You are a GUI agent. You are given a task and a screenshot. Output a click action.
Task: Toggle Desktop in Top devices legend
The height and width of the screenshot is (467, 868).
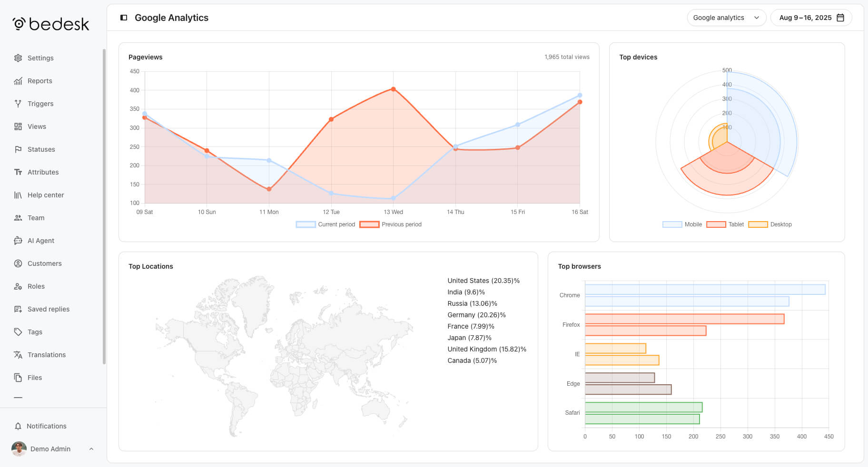click(x=770, y=224)
